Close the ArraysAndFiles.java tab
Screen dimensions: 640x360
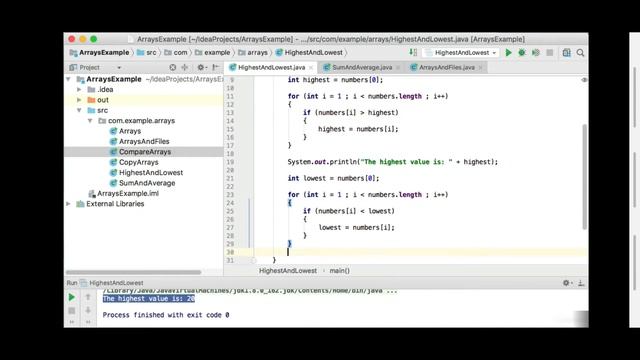pos(480,68)
